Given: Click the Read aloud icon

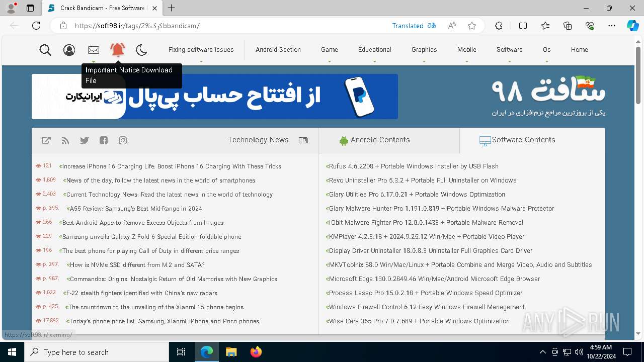Looking at the screenshot, I should tap(452, 26).
